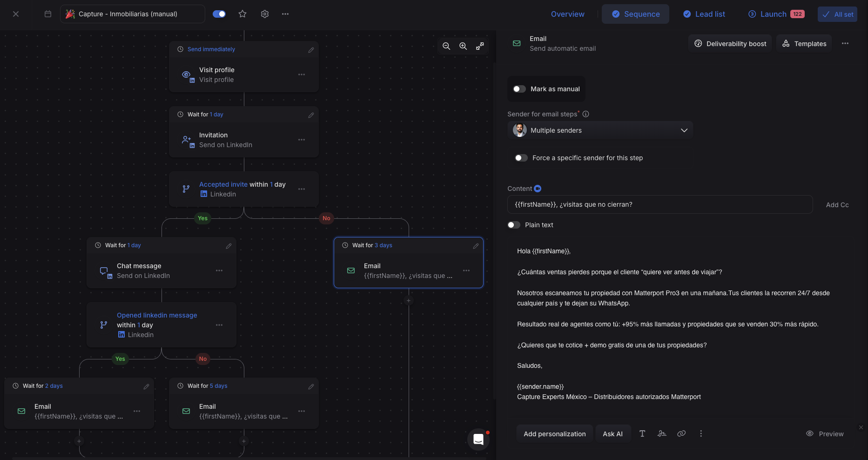Image resolution: width=868 pixels, height=460 pixels.
Task: Open options for the 2 days Email step
Action: click(x=137, y=411)
